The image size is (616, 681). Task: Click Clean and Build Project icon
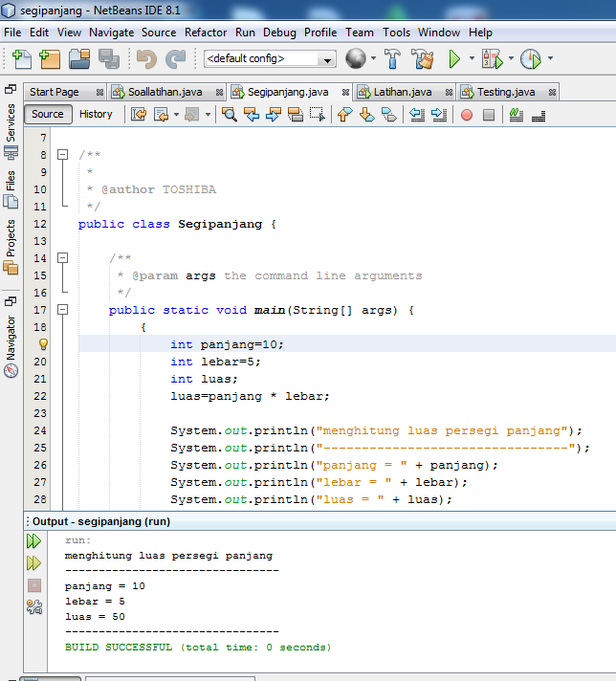(x=423, y=59)
